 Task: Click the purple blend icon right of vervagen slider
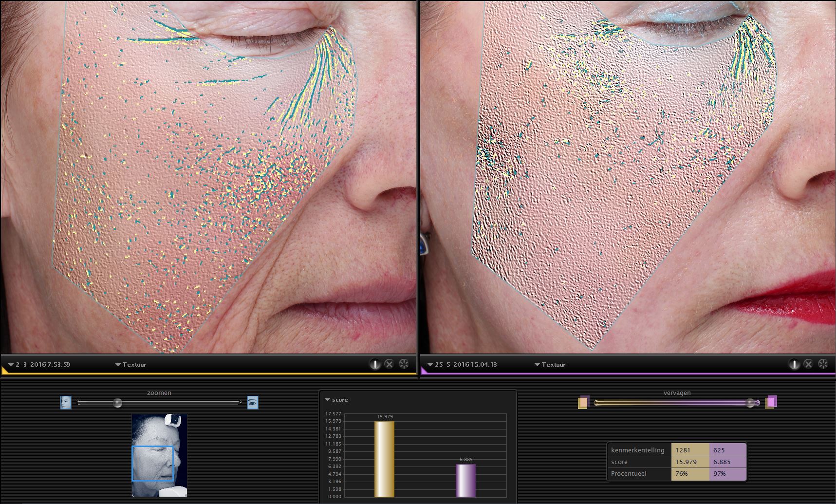771,402
